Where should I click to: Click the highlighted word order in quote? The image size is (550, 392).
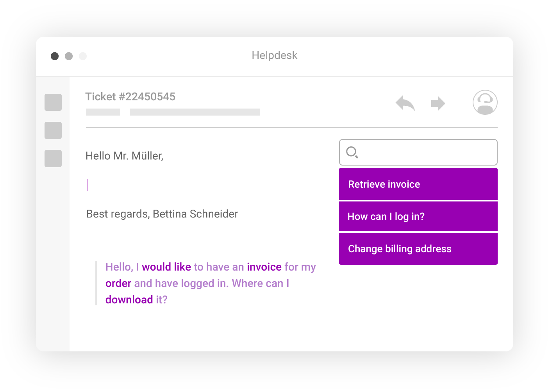118,283
